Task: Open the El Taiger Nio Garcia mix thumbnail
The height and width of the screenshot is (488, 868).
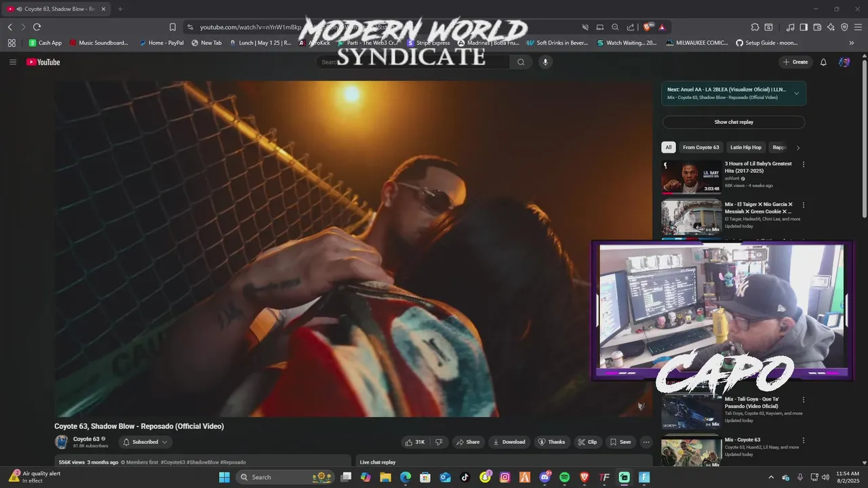Action: [692, 217]
